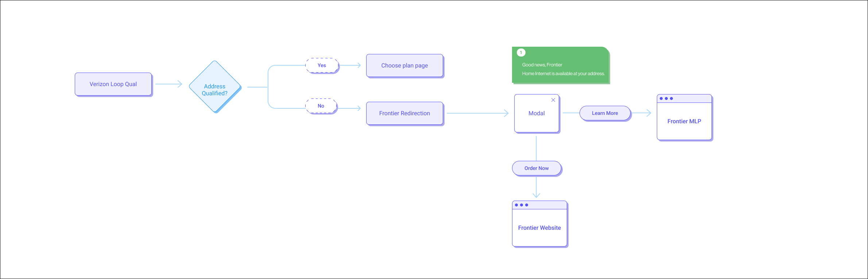Click the Modal box
Screen dimensions: 868x279
(x=537, y=113)
